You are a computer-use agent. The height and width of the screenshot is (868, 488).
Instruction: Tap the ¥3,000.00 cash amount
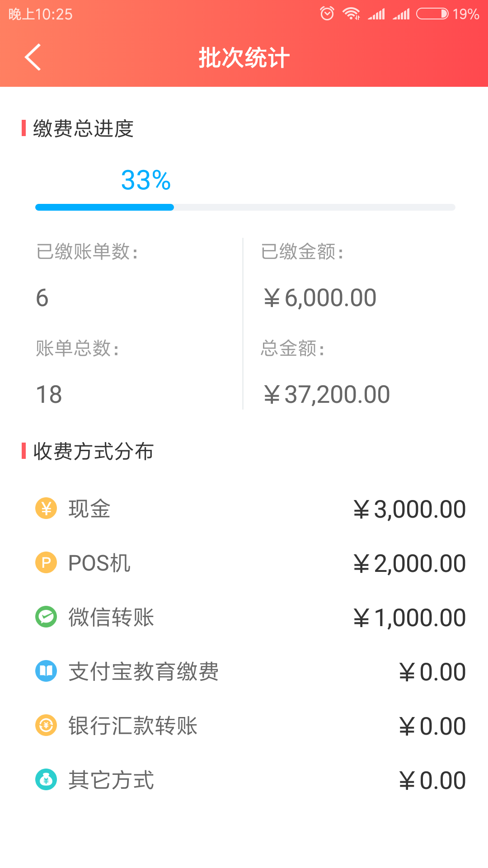[409, 509]
